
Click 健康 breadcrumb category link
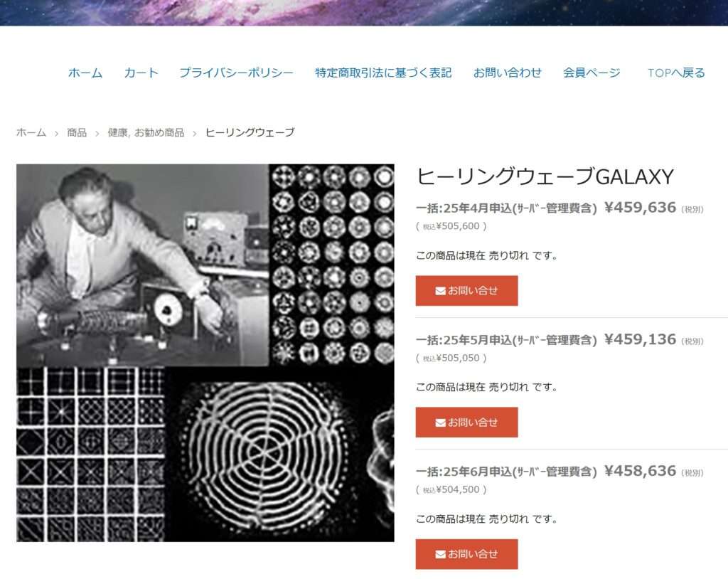(x=117, y=132)
